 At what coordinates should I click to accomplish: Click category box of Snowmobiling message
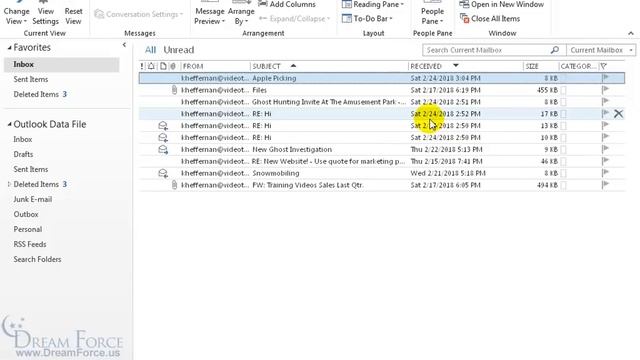pos(564,173)
